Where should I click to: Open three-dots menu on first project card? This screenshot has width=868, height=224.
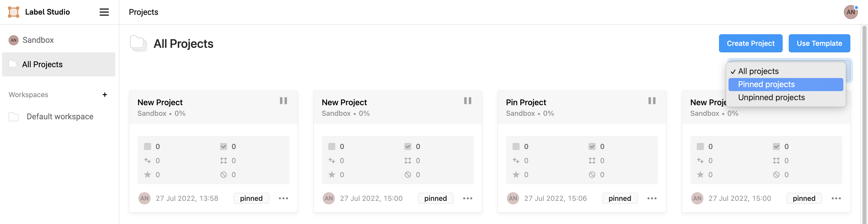click(x=283, y=198)
